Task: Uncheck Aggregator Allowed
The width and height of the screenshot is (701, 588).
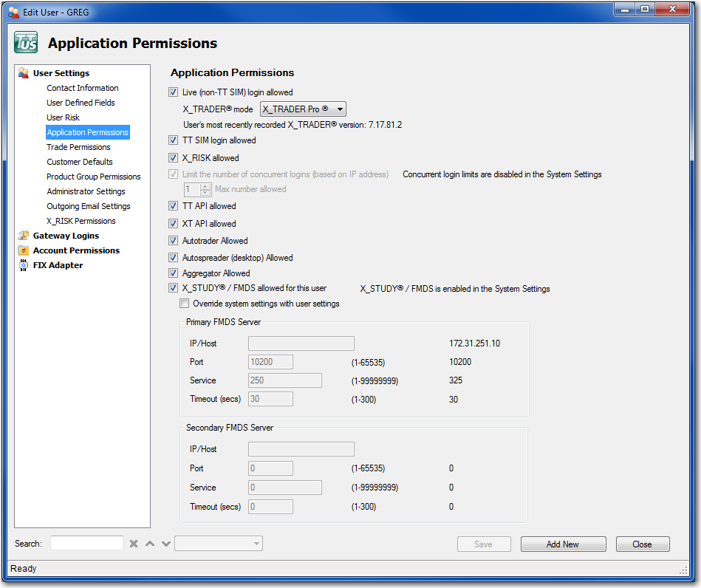Action: (174, 273)
